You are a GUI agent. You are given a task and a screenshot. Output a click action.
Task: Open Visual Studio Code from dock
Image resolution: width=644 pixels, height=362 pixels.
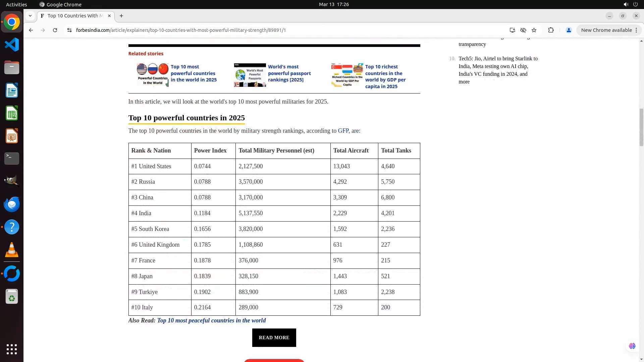pyautogui.click(x=12, y=45)
